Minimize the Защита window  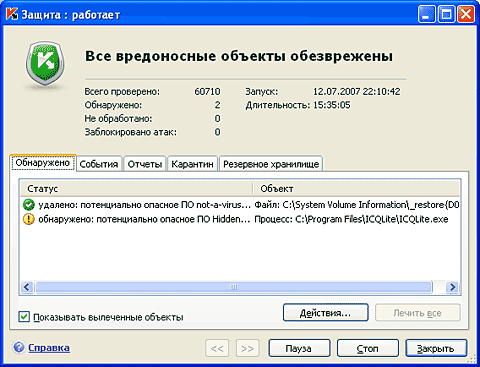tap(426, 15)
